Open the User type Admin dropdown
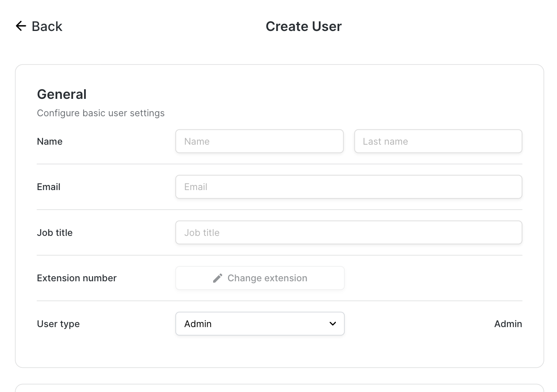The width and height of the screenshot is (557, 392). 260,324
